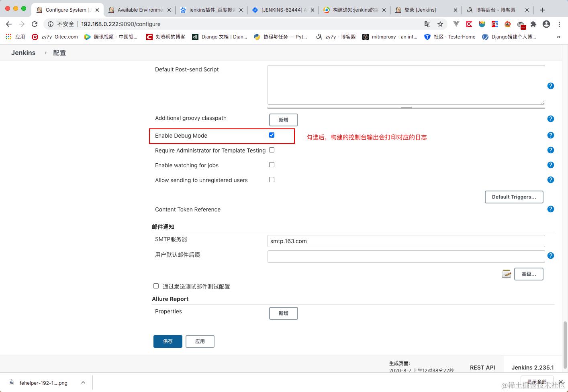The height and width of the screenshot is (392, 568).
Task: Expand options arrow for fehelper download item
Action: tap(83, 382)
